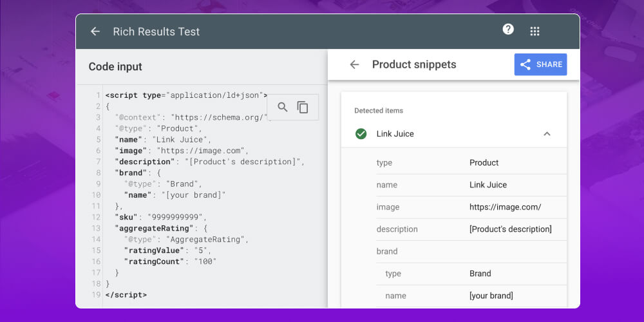Collapse the Link Juice detected item chevron
Viewport: 644px width, 322px height.
pos(547,134)
